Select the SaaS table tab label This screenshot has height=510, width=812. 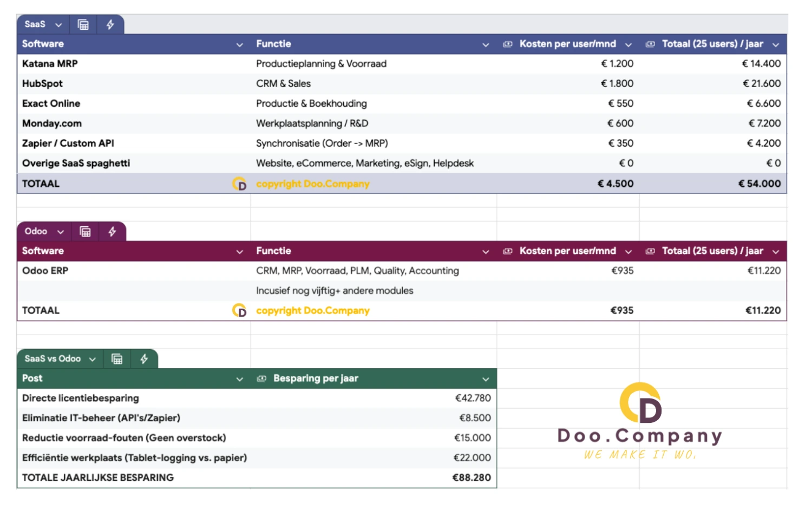(x=35, y=24)
